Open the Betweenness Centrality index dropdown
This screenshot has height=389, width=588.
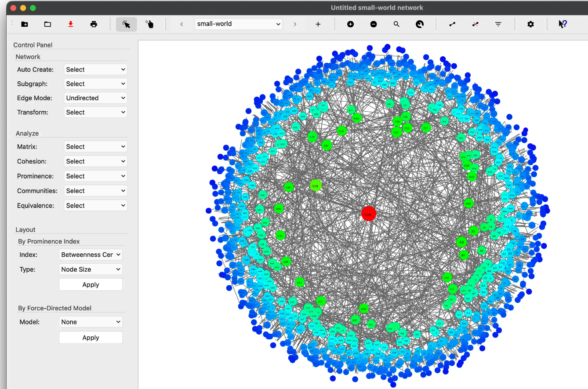[91, 254]
